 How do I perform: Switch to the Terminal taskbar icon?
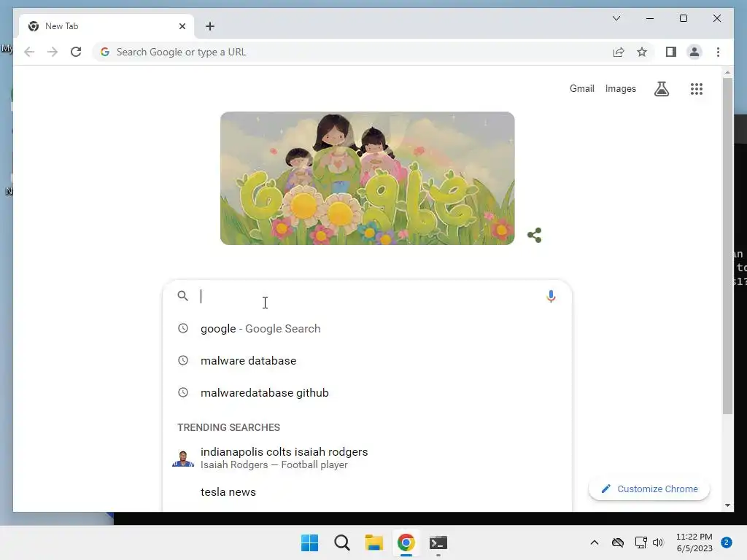pyautogui.click(x=438, y=542)
